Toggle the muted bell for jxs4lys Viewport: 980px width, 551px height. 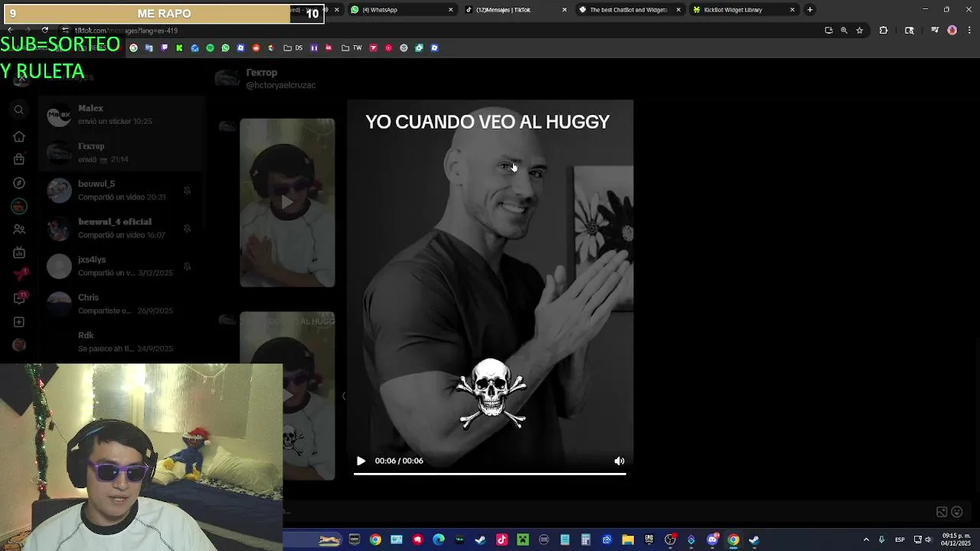coord(187,266)
